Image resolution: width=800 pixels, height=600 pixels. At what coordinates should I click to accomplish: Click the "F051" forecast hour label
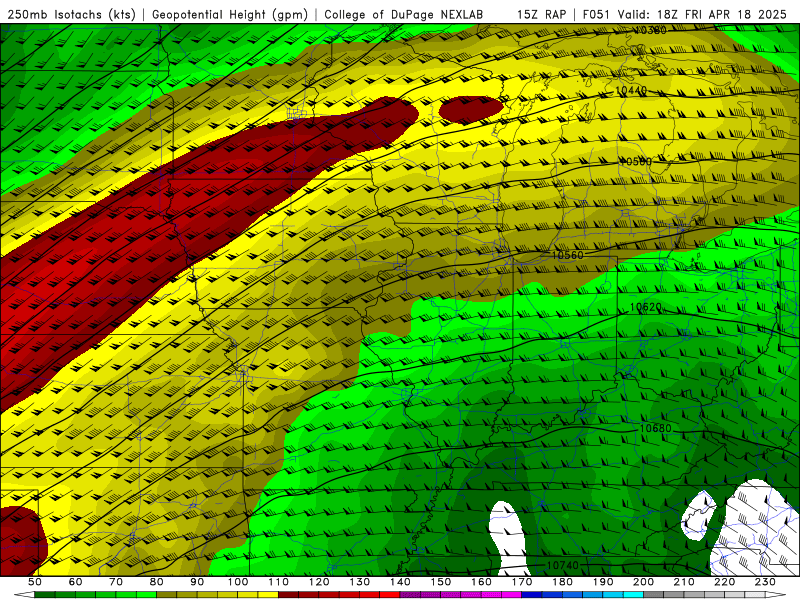point(595,14)
